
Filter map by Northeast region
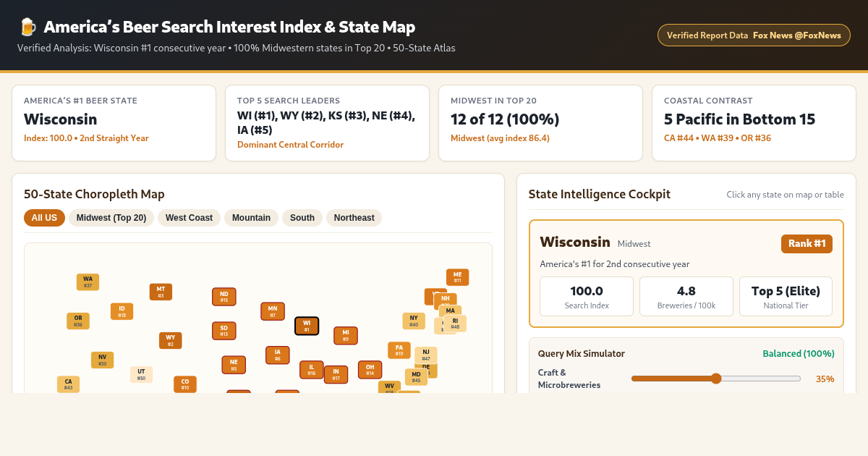[354, 218]
